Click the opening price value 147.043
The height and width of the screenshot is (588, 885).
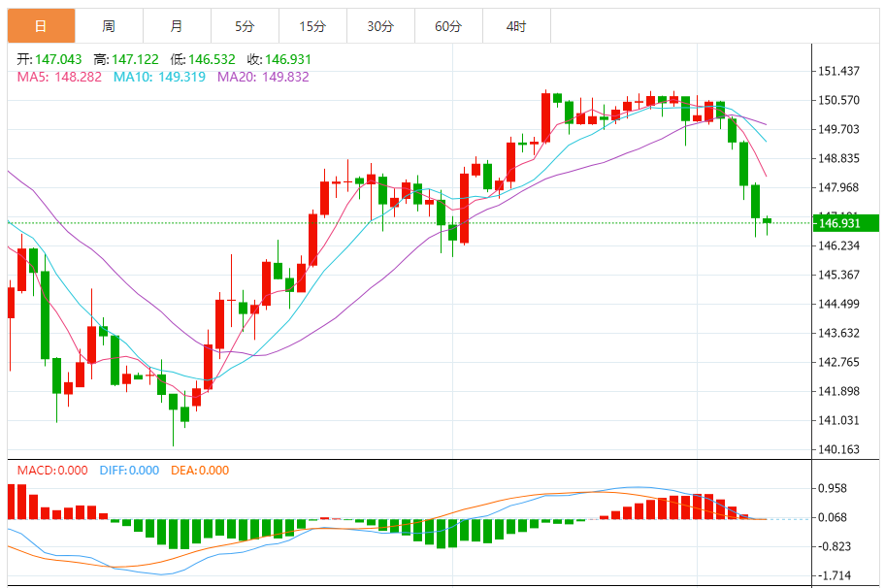58,59
